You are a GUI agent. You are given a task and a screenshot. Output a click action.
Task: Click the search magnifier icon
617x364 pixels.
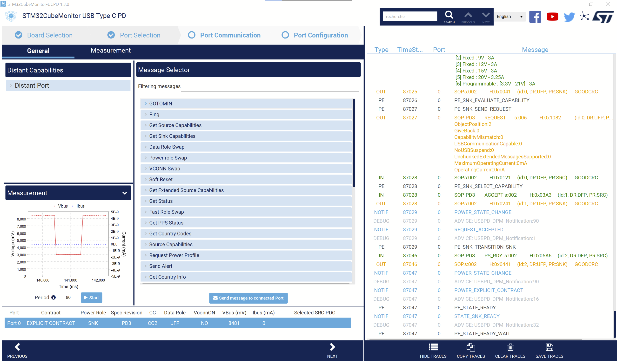click(x=449, y=15)
